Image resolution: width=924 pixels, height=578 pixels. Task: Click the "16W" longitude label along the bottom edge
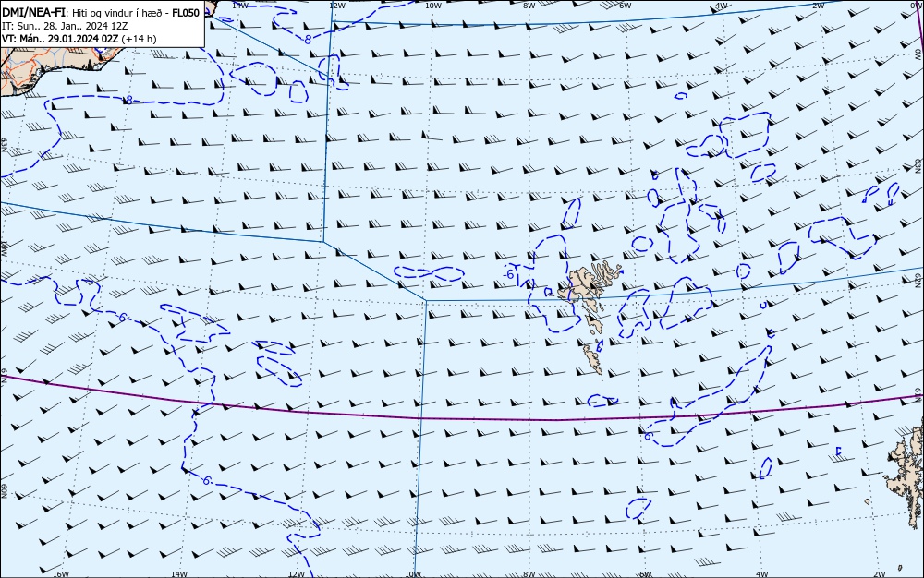pyautogui.click(x=61, y=574)
